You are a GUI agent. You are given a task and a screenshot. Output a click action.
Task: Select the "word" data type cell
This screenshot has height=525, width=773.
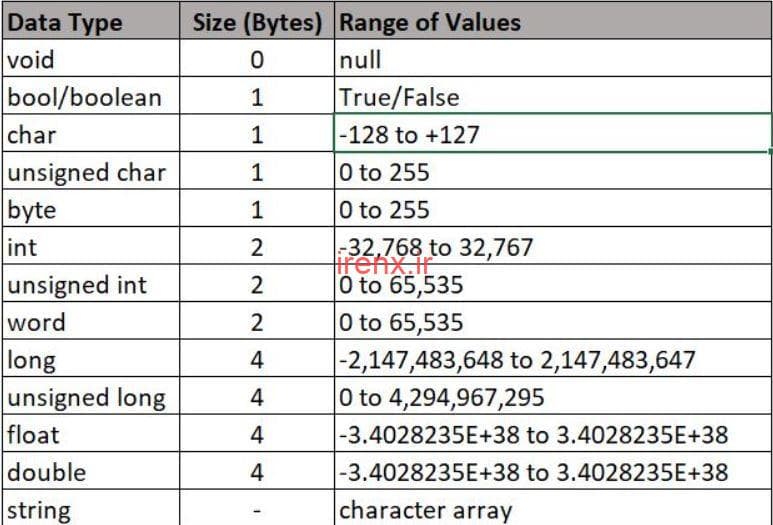(x=36, y=322)
